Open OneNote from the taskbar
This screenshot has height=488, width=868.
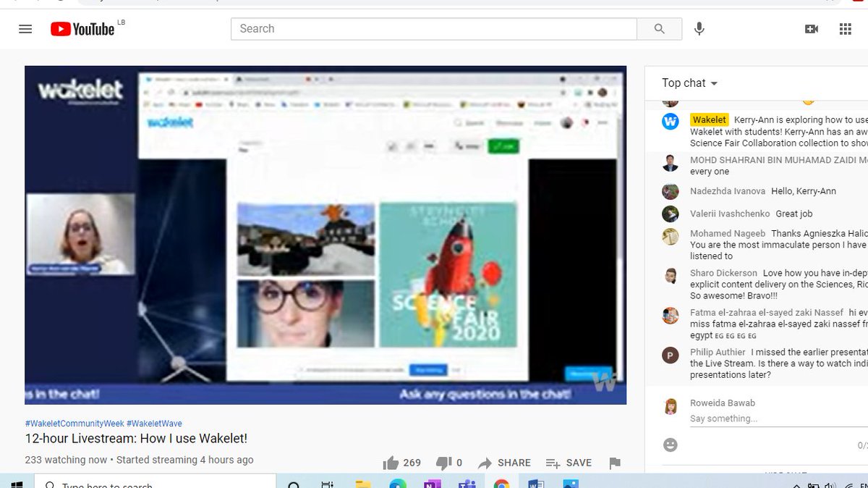tap(433, 484)
